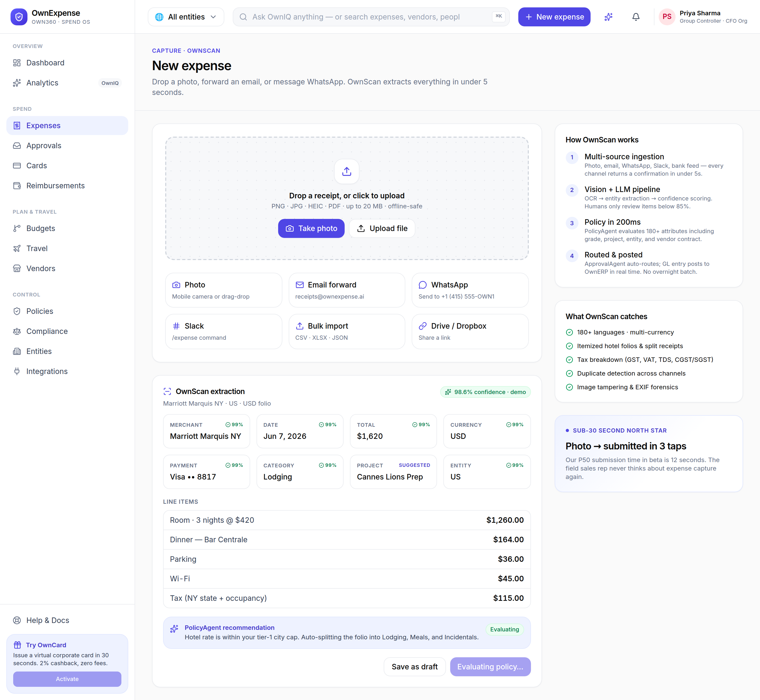Open Cards section
Image resolution: width=760 pixels, height=700 pixels.
[x=67, y=166]
